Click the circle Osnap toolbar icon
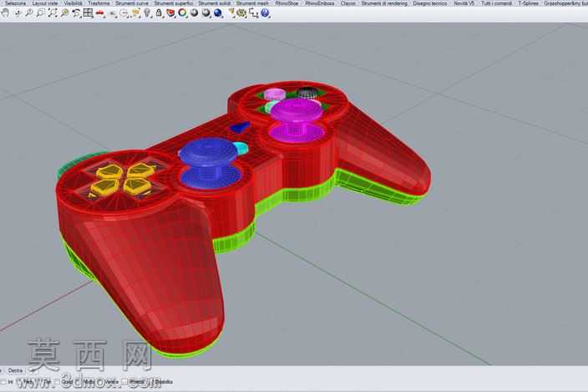The width and height of the screenshot is (588, 392). point(124,13)
